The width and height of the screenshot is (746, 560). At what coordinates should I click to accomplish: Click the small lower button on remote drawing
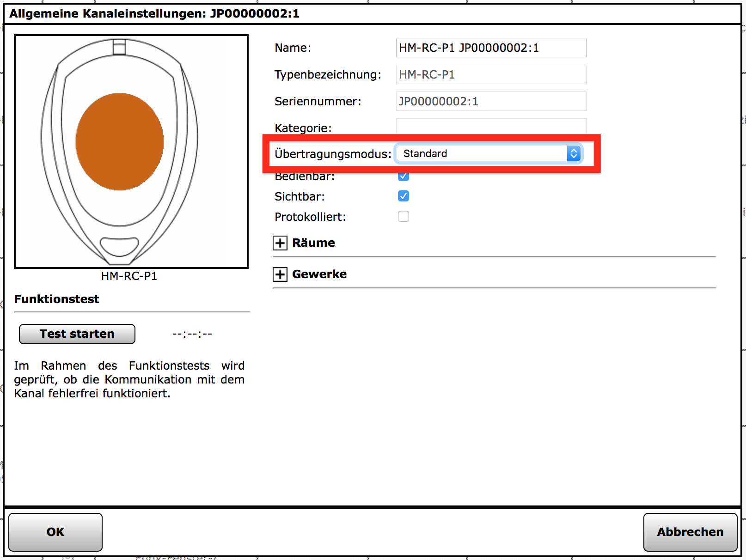tap(119, 245)
